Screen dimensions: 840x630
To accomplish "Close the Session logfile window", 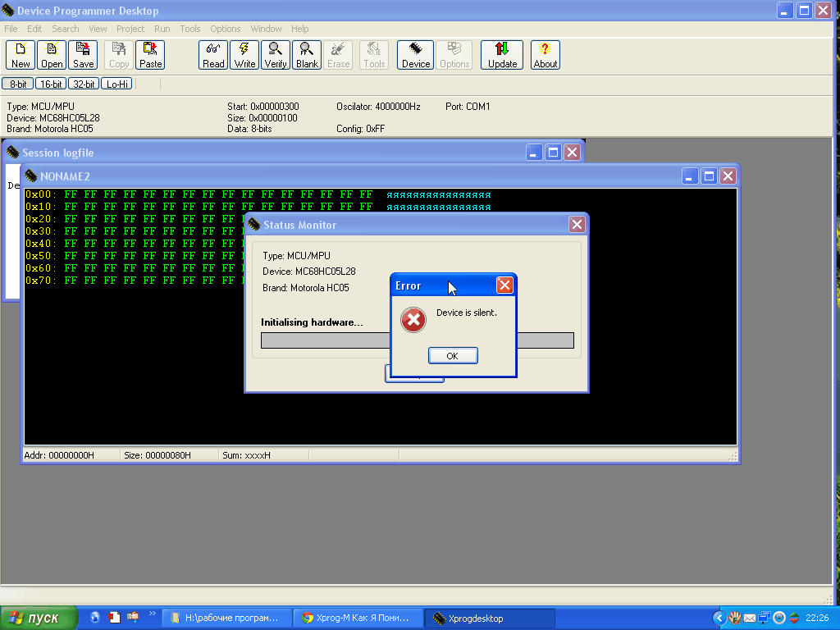I will click(x=572, y=153).
